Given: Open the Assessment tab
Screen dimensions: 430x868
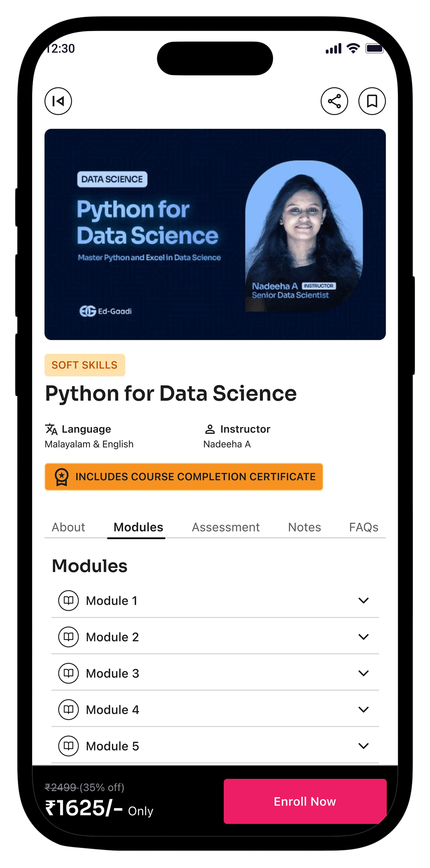Looking at the screenshot, I should [225, 527].
